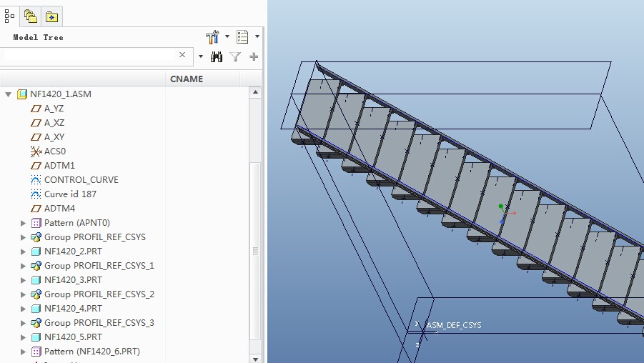Click the Curve id 187 icon
Image resolution: width=644 pixels, height=363 pixels.
[36, 194]
